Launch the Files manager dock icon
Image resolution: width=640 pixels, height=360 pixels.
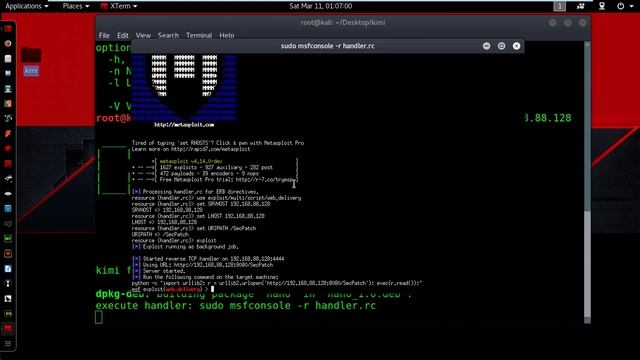point(8,58)
